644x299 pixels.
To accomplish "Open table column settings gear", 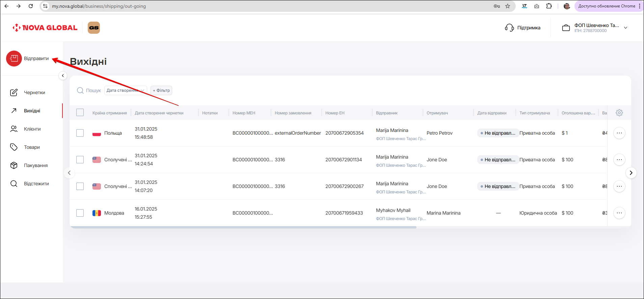I will [619, 113].
